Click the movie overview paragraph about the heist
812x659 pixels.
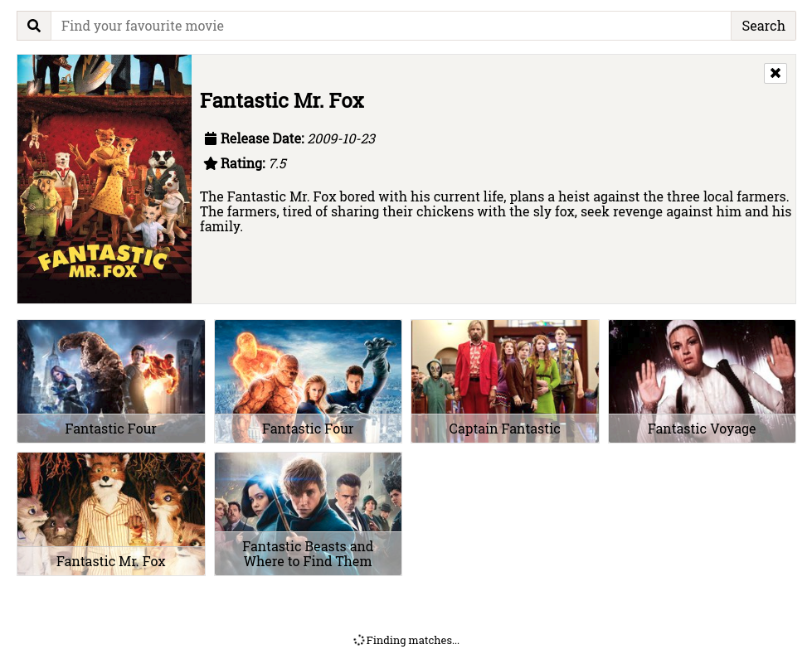pos(496,211)
